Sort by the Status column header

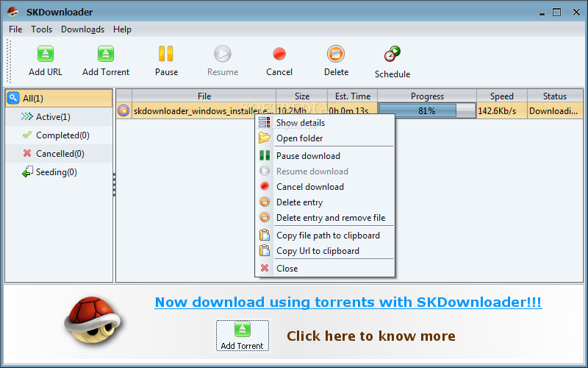pyautogui.click(x=555, y=96)
